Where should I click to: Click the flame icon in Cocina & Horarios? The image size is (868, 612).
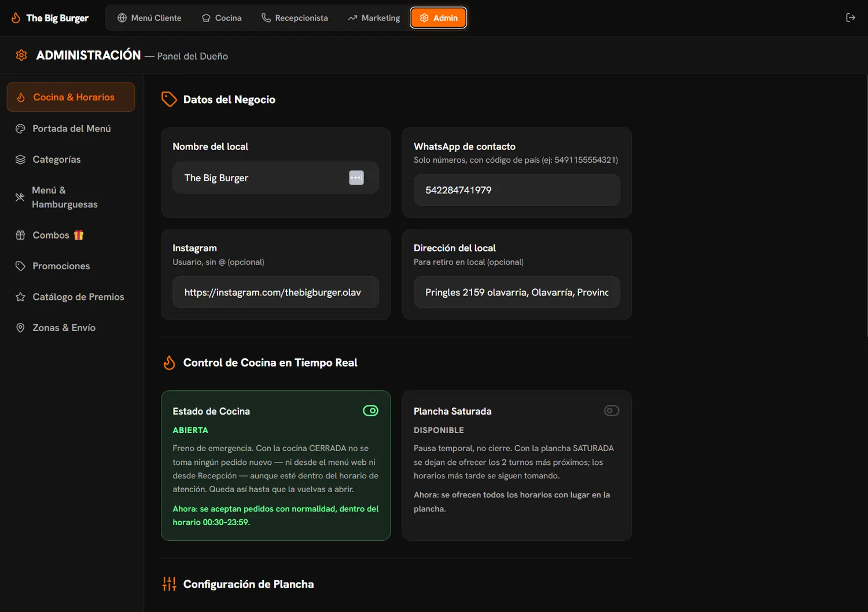click(x=21, y=97)
